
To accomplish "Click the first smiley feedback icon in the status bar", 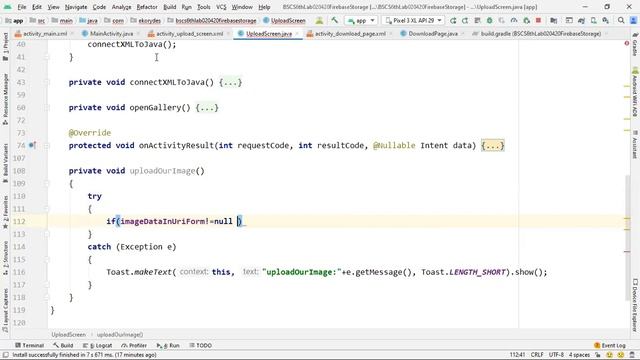I will coord(609,355).
